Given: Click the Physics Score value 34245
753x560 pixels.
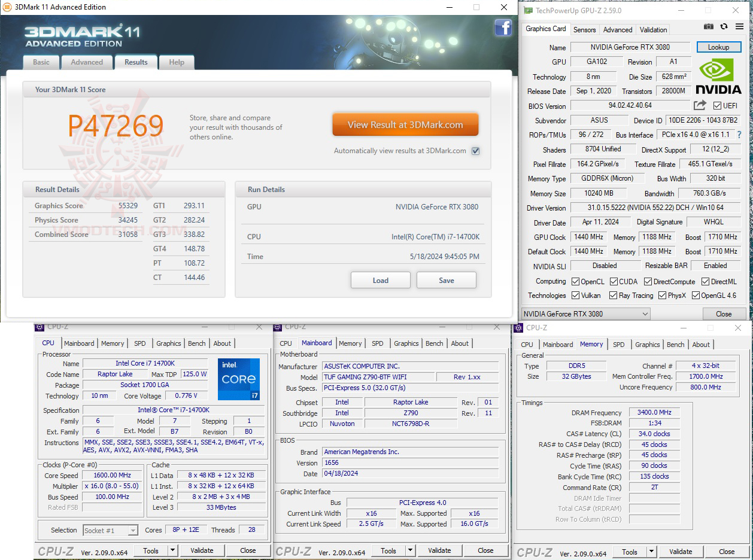Looking at the screenshot, I should (128, 220).
